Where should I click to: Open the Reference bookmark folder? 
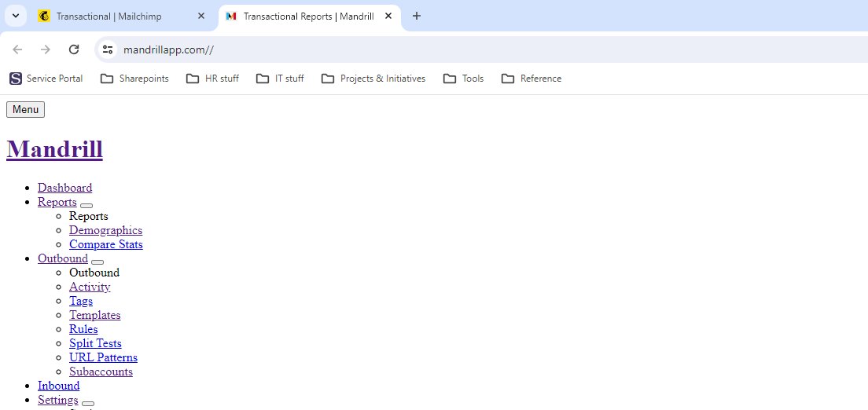tap(531, 79)
